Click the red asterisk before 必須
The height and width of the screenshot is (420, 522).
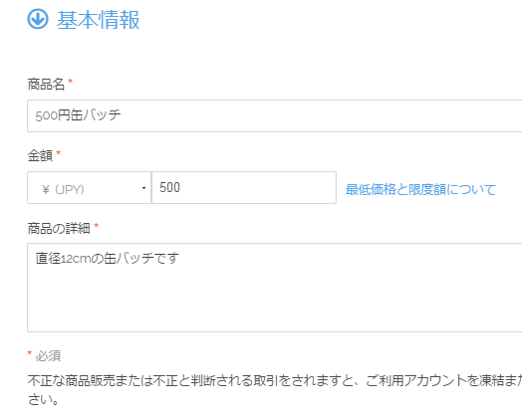(30, 353)
